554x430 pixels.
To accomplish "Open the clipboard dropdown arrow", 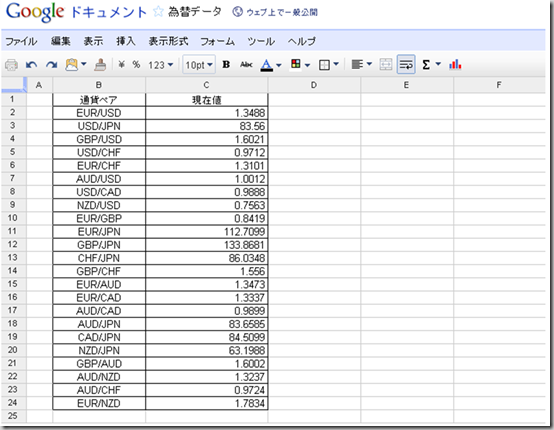I will coord(84,64).
